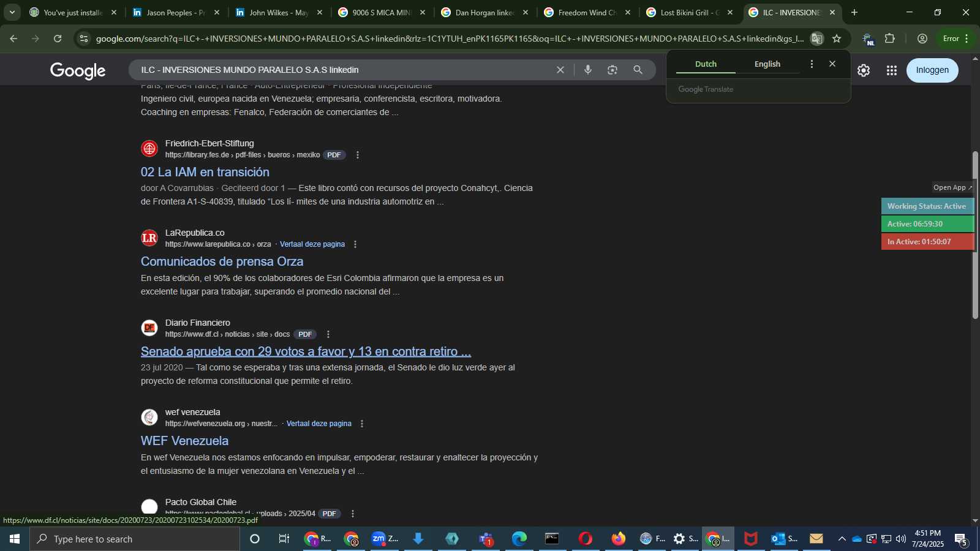Image resolution: width=980 pixels, height=551 pixels.
Task: Select Dutch tab in translate popup
Action: pyautogui.click(x=706, y=64)
